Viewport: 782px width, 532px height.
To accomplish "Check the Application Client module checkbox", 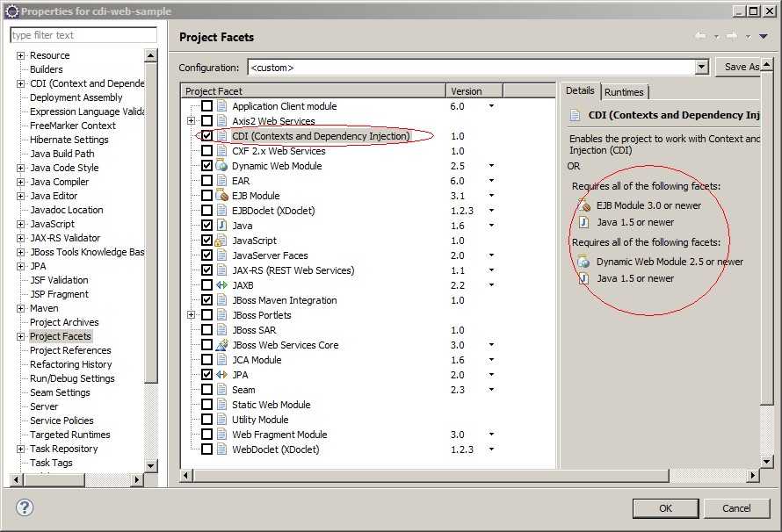I will pos(207,106).
